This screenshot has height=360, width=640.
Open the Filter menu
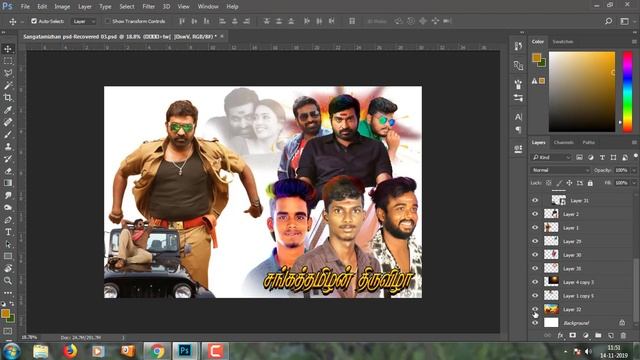pos(149,7)
